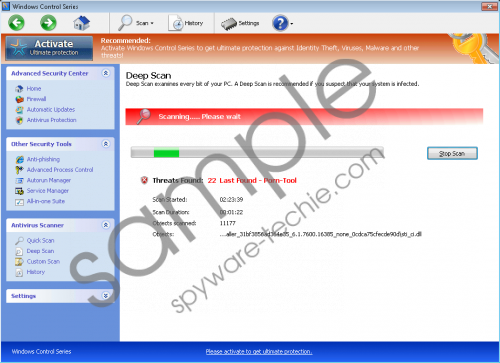Close the Windows Control Series window
The image size is (500, 363).
pyautogui.click(x=489, y=6)
